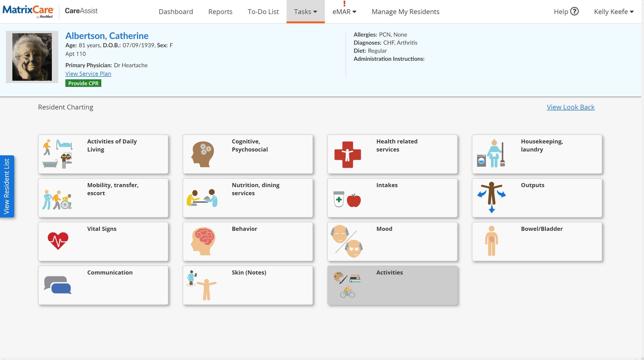Viewport: 644px width, 360px height.
Task: Expand the View Resident List side tab
Action: coord(7,186)
